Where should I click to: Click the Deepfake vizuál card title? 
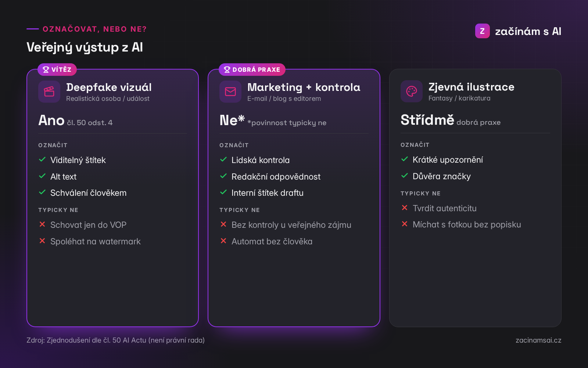(109, 87)
